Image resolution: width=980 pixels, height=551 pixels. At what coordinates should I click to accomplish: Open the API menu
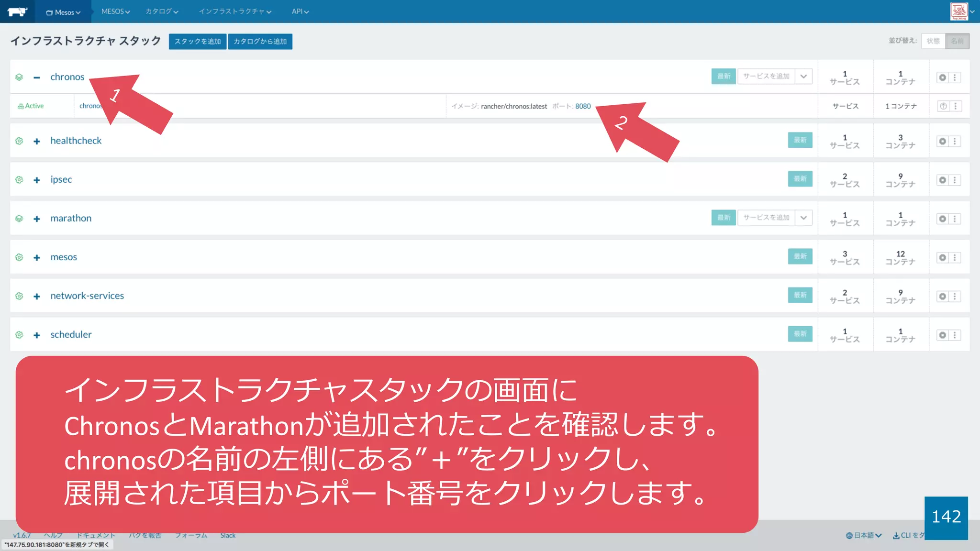[x=300, y=11]
